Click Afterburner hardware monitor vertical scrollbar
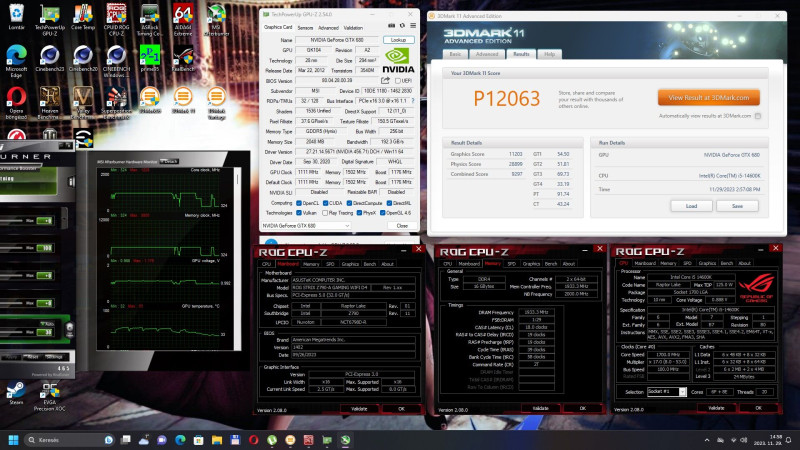 pos(237,258)
